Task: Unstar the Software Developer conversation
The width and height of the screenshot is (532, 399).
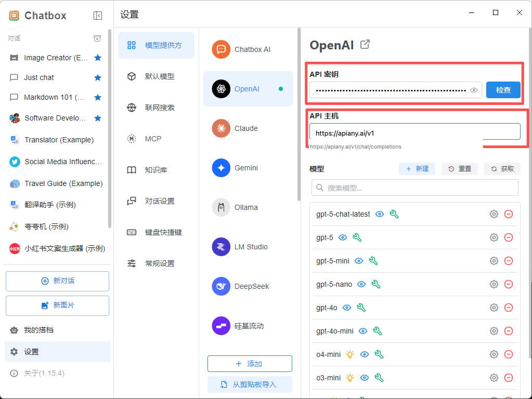Action: (98, 118)
